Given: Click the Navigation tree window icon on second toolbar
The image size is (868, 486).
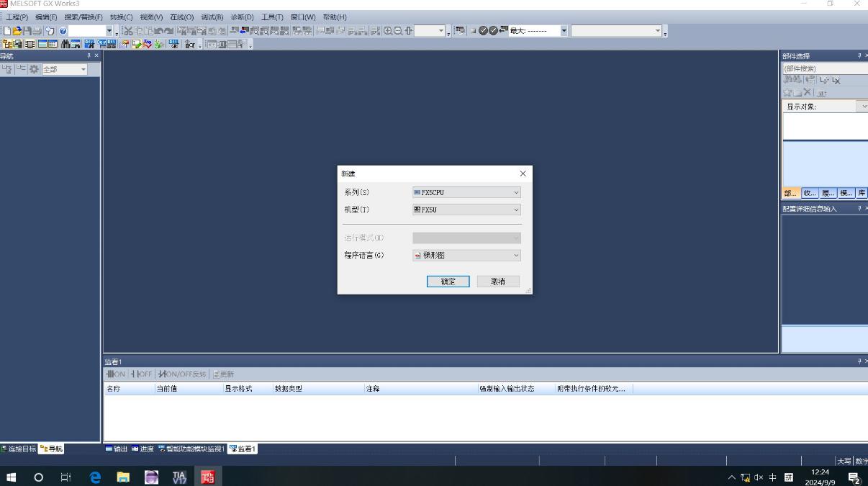Looking at the screenshot, I should tap(6, 44).
